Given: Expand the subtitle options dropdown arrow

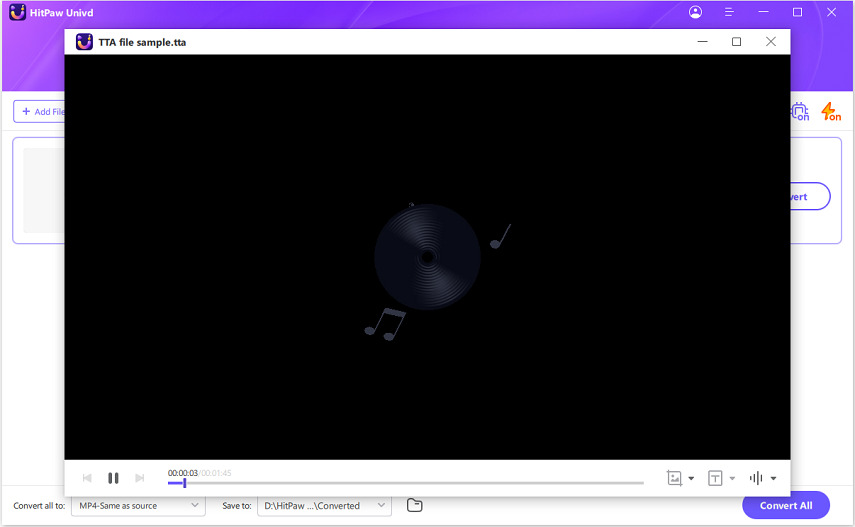Looking at the screenshot, I should 732,479.
